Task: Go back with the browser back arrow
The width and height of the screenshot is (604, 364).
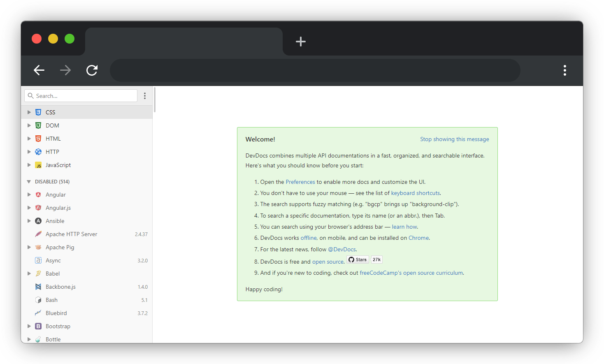Action: click(x=39, y=70)
